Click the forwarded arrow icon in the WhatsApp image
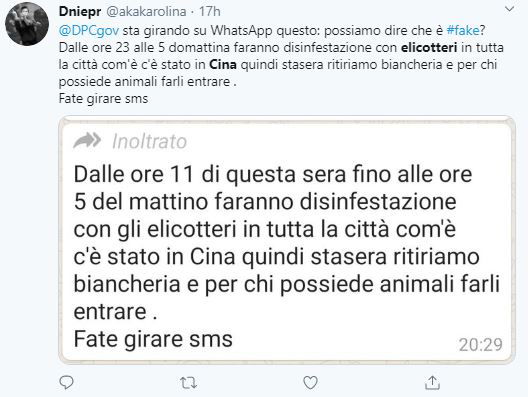 click(87, 140)
